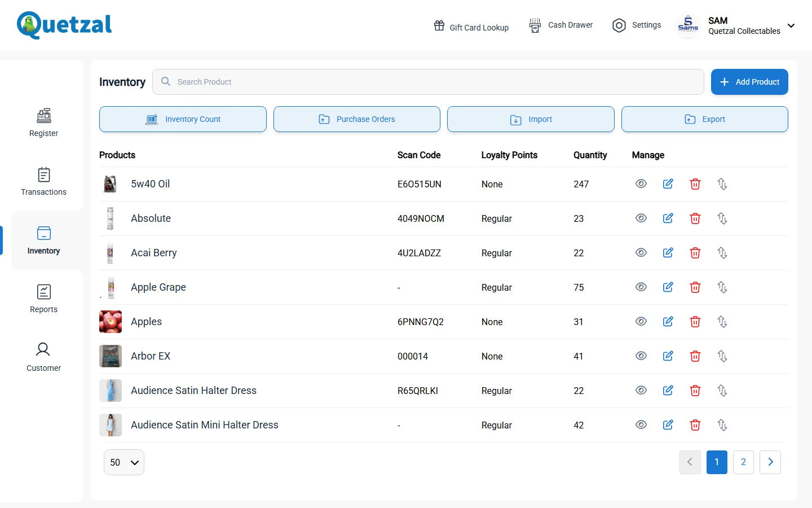
Task: View Acai Berry using eye icon
Action: tap(641, 253)
